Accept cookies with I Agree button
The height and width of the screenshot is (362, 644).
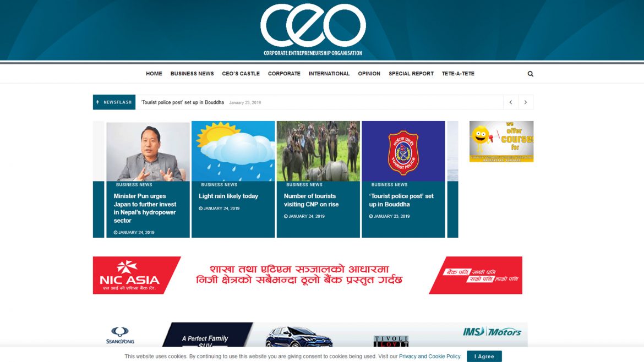(484, 356)
